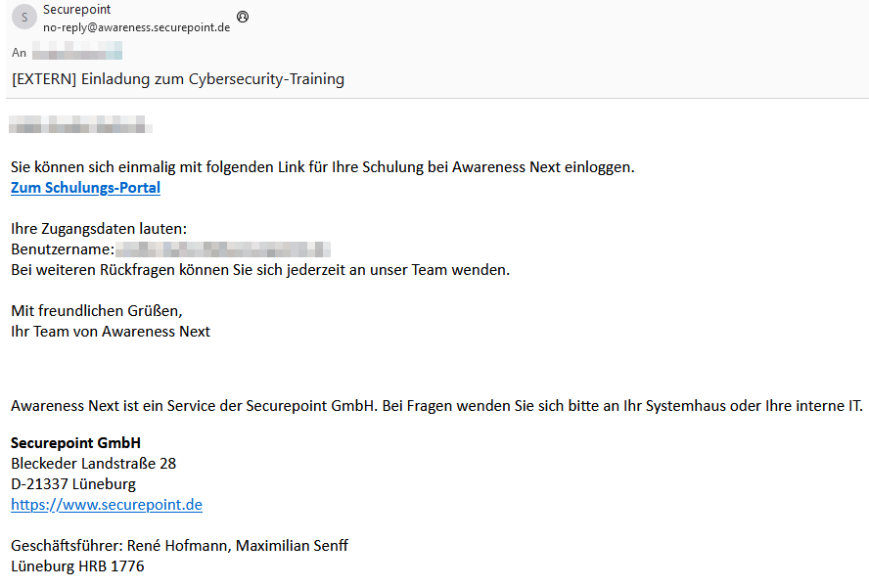The height and width of the screenshot is (588, 869).
Task: Click the round Securepoint sender avatar
Action: click(23, 18)
